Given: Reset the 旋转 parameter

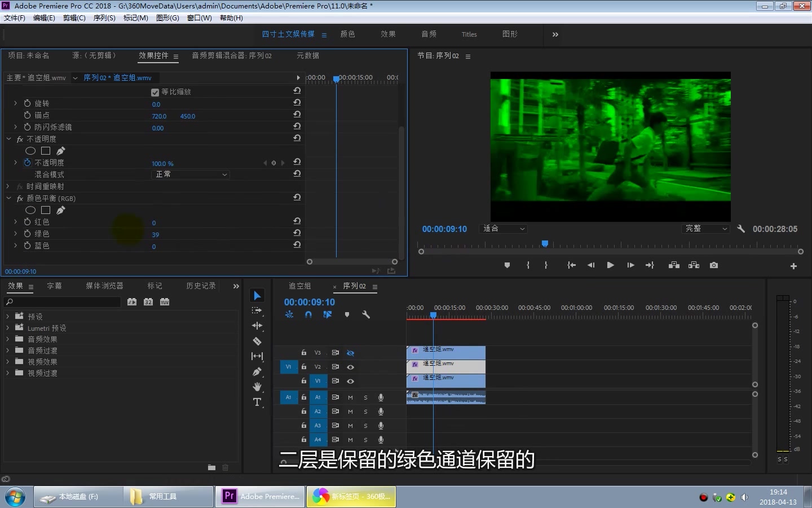Looking at the screenshot, I should point(297,103).
